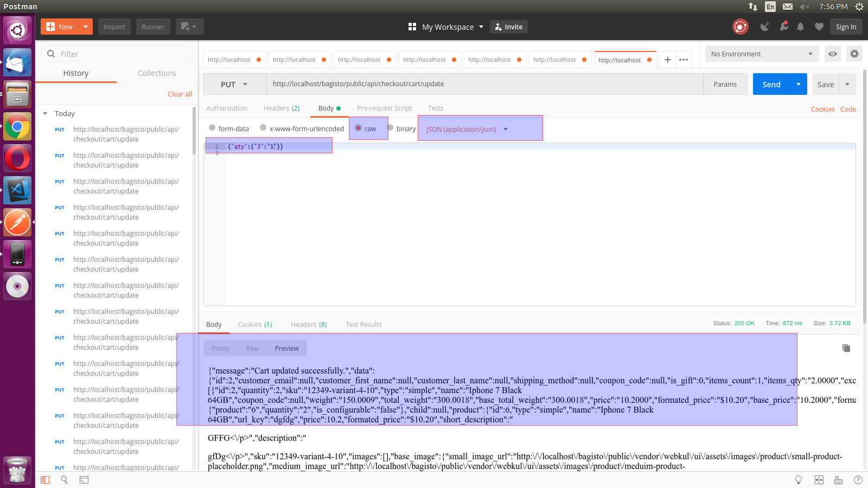
Task: Open Postman console icon in status bar
Action: pos(84,480)
